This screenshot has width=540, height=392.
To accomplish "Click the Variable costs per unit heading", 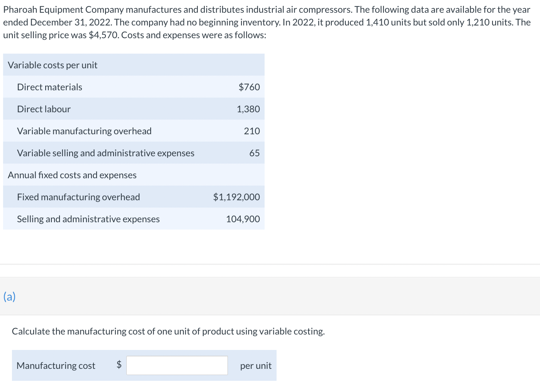I will pos(53,65).
